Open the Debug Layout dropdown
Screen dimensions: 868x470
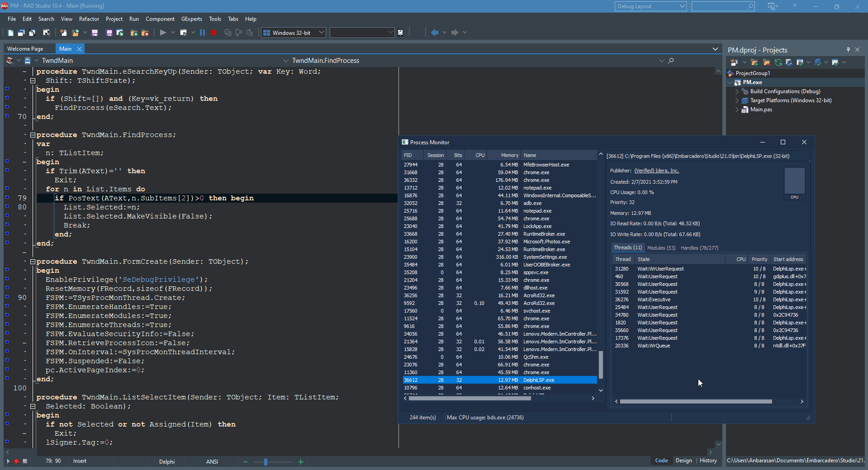[x=682, y=6]
